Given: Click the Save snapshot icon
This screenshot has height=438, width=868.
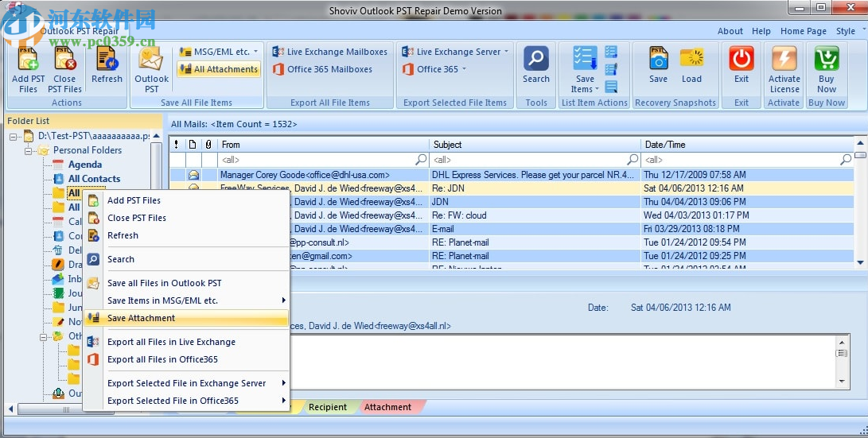Looking at the screenshot, I should (x=658, y=60).
